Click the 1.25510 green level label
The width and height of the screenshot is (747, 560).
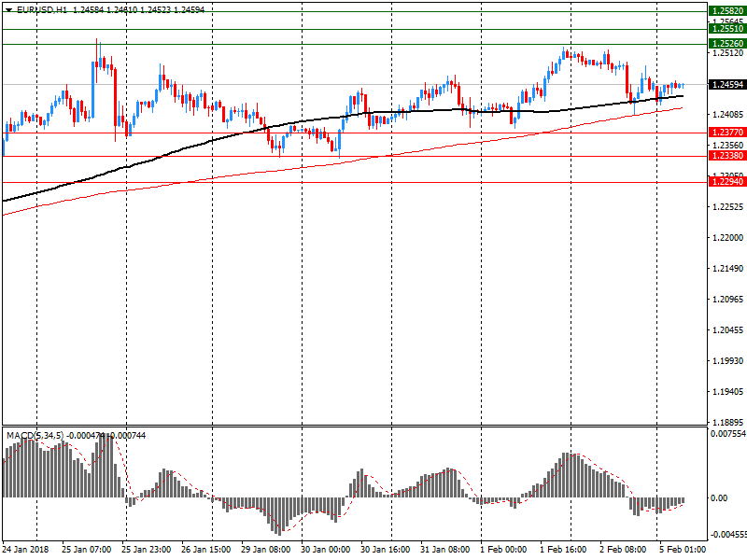[727, 29]
